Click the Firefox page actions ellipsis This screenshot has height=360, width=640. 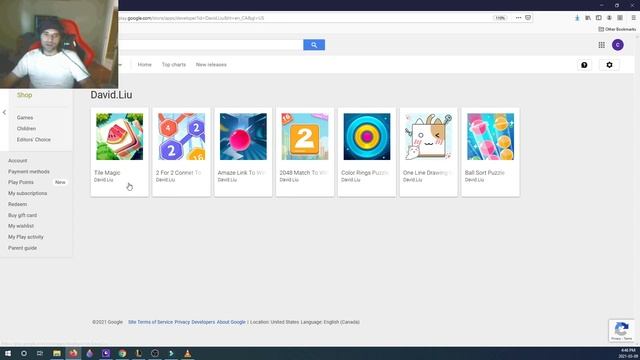tap(518, 18)
